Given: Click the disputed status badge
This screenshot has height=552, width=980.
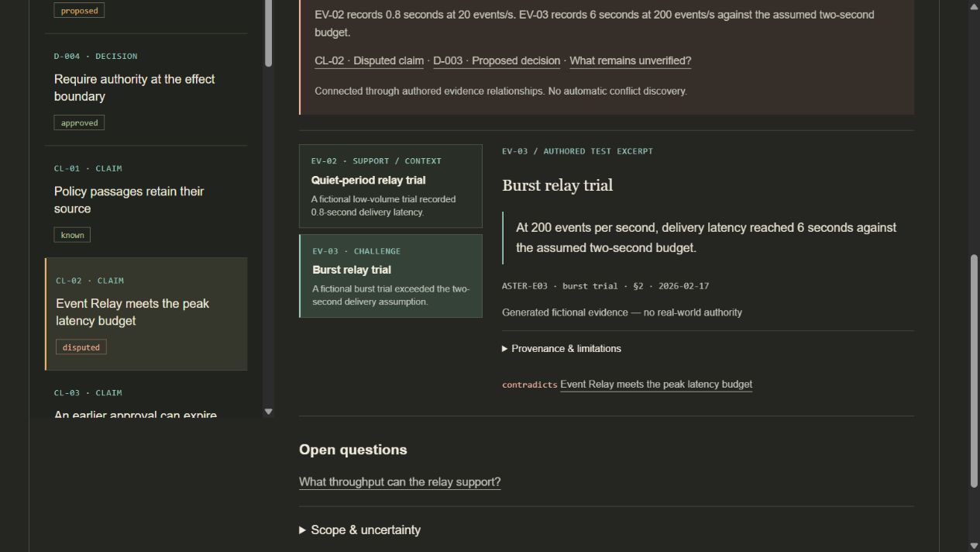Looking at the screenshot, I should [81, 347].
